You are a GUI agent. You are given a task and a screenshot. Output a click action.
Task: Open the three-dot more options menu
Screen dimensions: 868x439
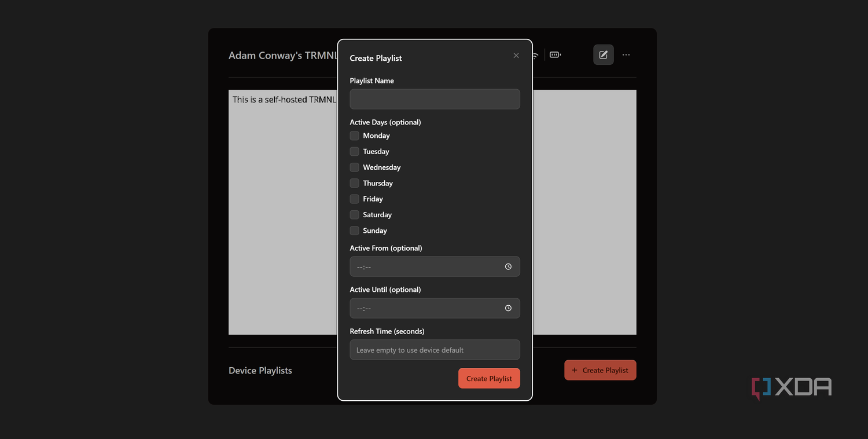[626, 55]
